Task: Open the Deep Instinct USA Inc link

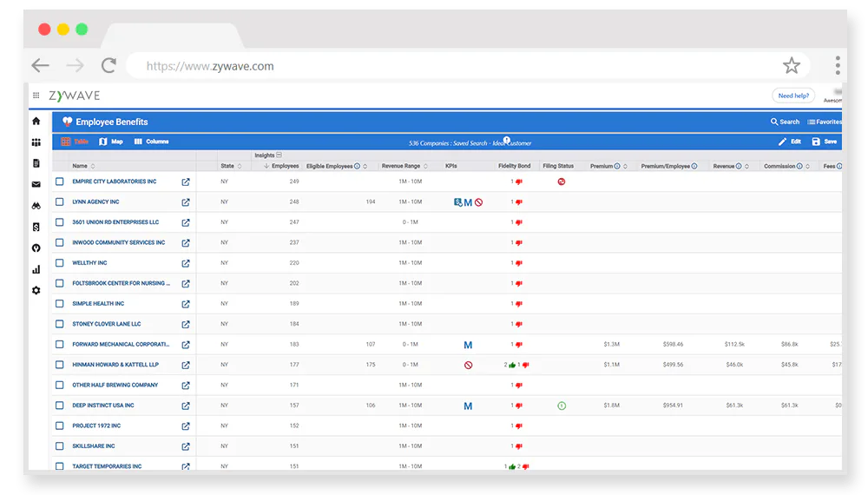Action: [x=103, y=406]
